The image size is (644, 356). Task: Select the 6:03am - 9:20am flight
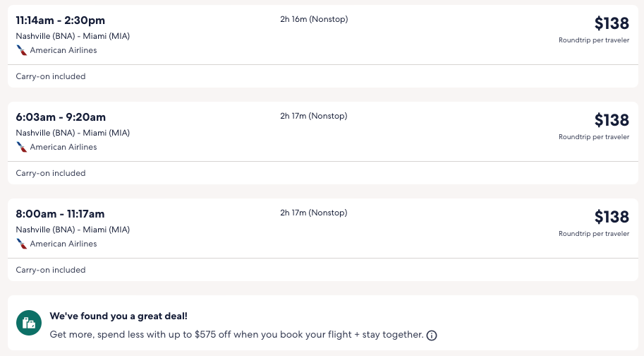pos(61,117)
